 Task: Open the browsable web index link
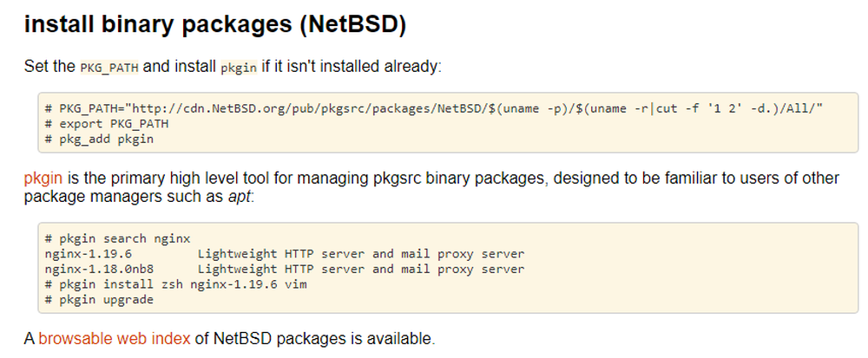[115, 338]
